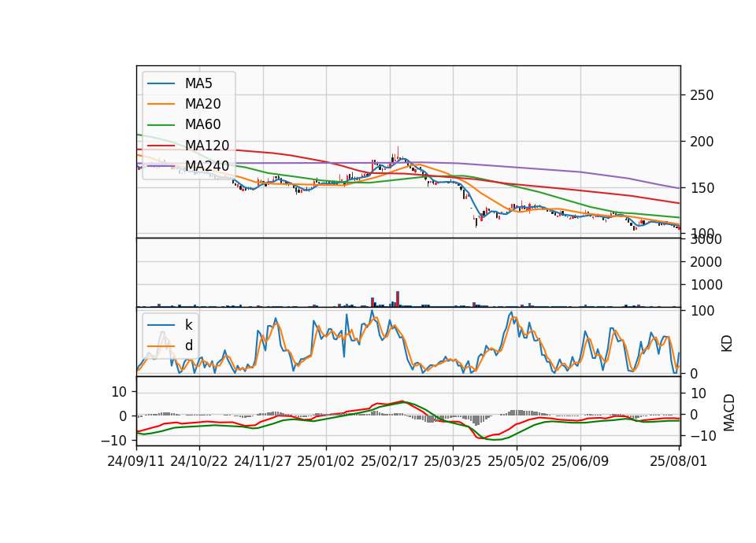Click the MA20 legend label
Viewport: 756px width, 543px height.
tap(202, 104)
